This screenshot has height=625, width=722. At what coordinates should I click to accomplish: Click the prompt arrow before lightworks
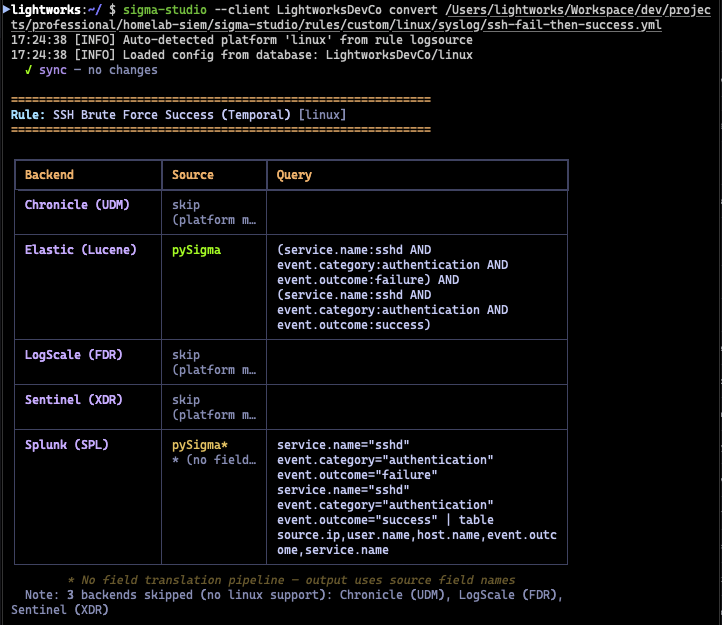[x=6, y=9]
